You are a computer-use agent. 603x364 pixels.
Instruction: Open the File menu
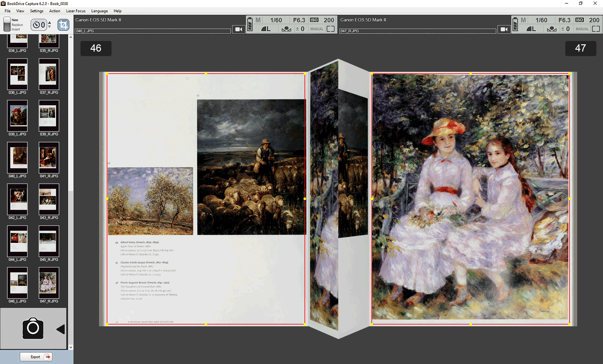pyautogui.click(x=8, y=11)
